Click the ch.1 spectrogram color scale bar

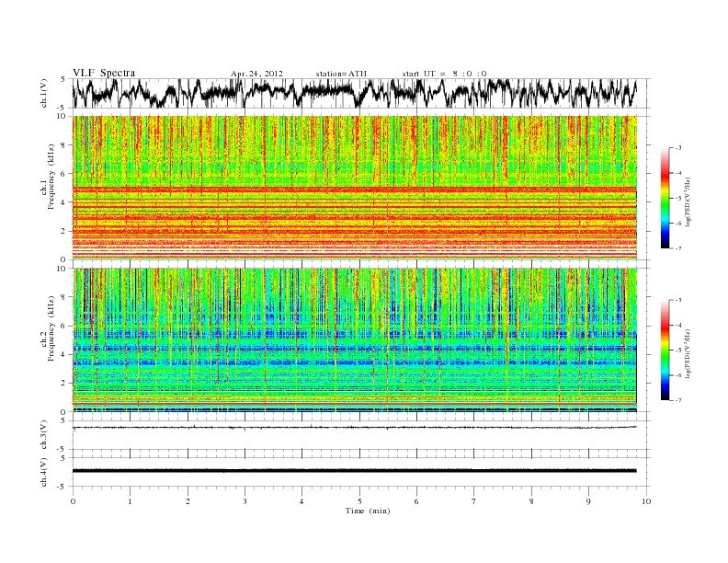[665, 198]
